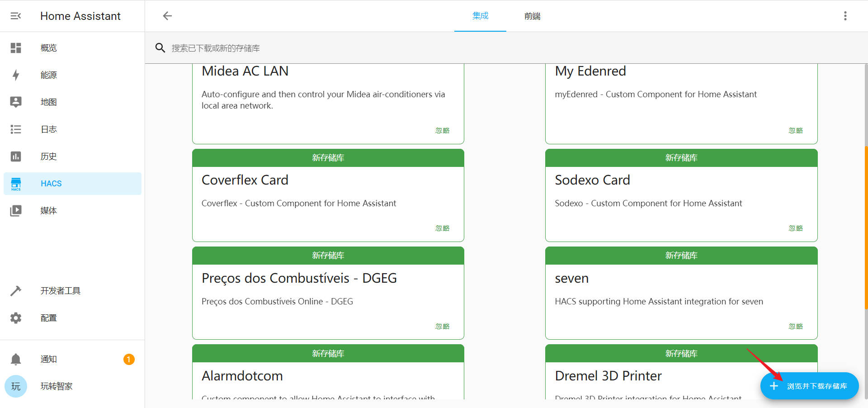This screenshot has width=868, height=408.
Task: Go back with the left arrow
Action: point(167,16)
